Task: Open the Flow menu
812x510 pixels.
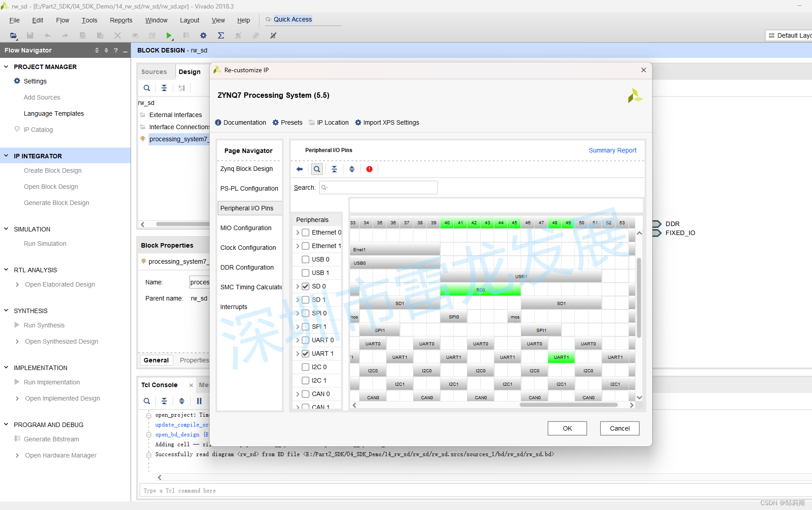Action: point(62,20)
